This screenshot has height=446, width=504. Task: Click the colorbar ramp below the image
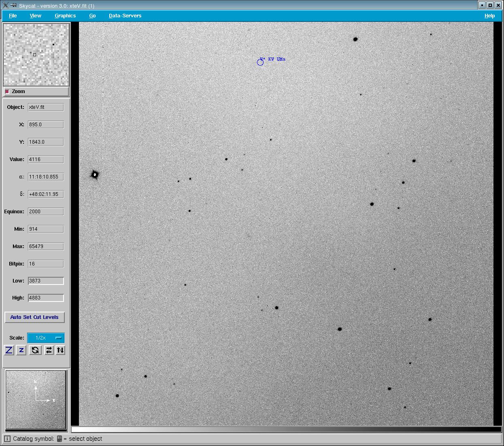[286, 429]
